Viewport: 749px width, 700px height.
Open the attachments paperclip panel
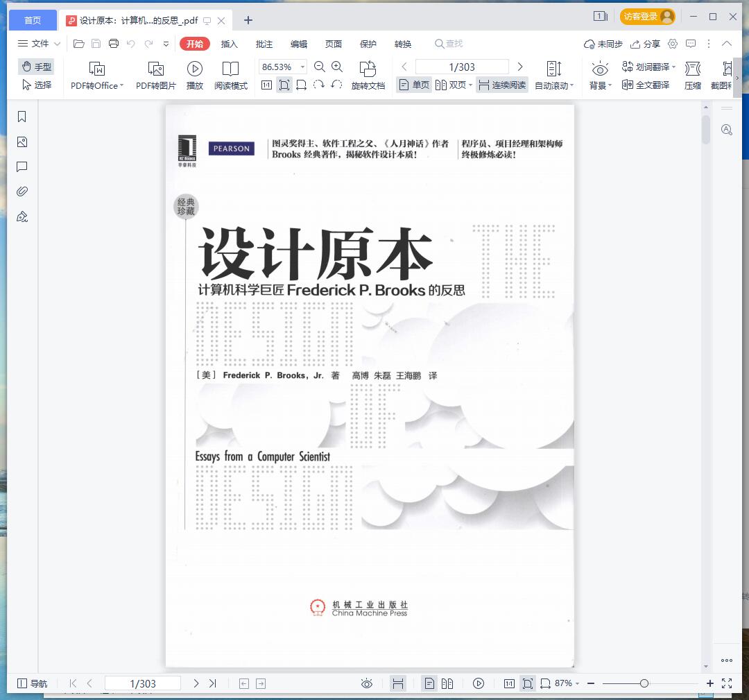click(22, 191)
